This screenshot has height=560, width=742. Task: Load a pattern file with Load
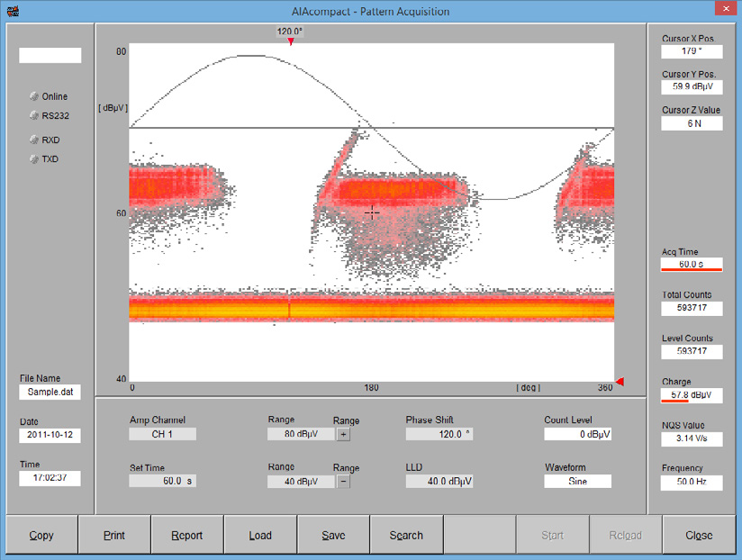click(260, 535)
